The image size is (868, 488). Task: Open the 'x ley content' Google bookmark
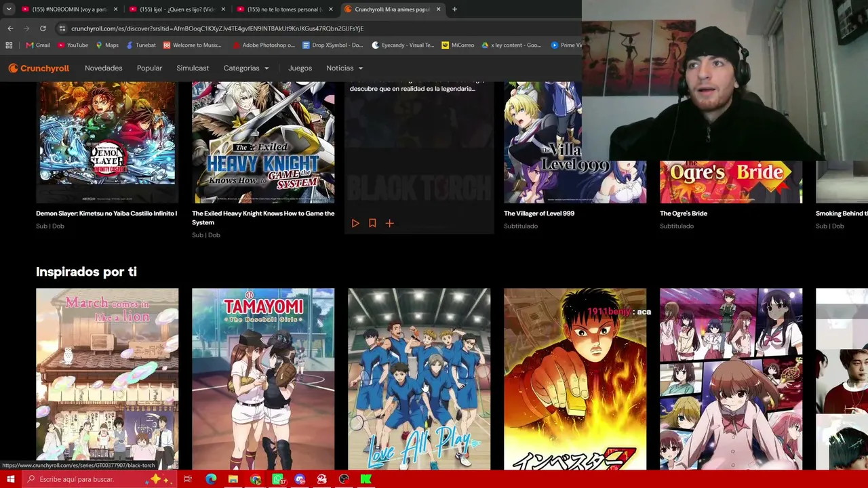pos(511,45)
